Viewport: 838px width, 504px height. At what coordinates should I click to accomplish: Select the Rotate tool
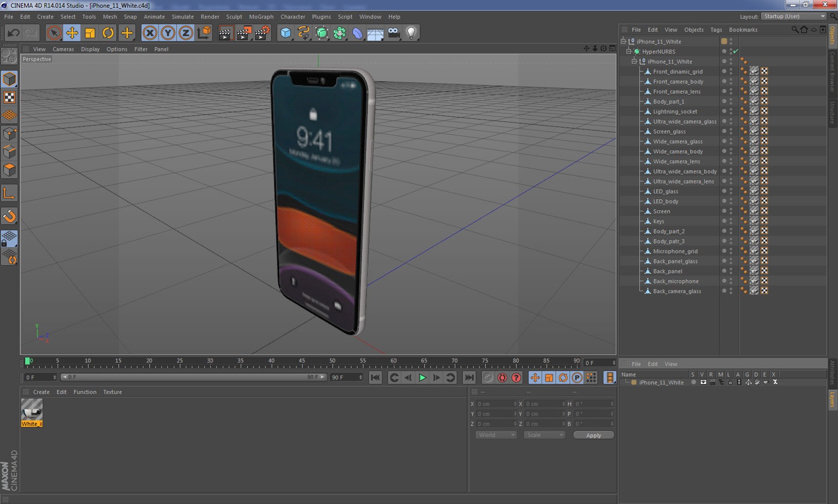coord(108,33)
